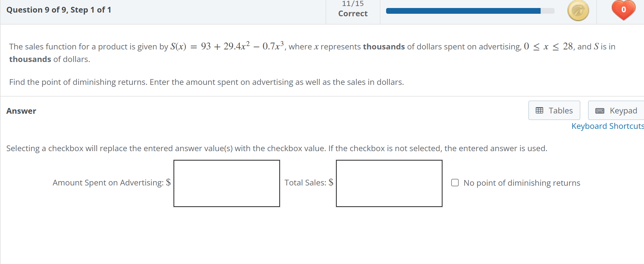Click the Total Sales input box
This screenshot has height=264, width=644.
389,183
